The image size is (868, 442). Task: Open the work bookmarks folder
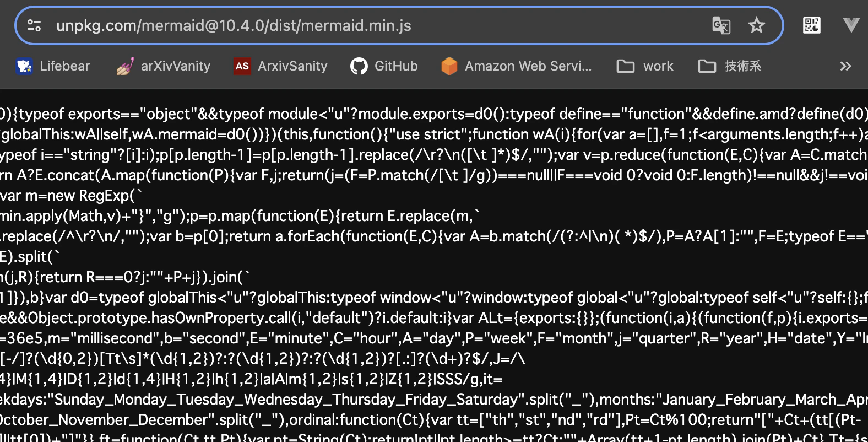click(x=645, y=66)
